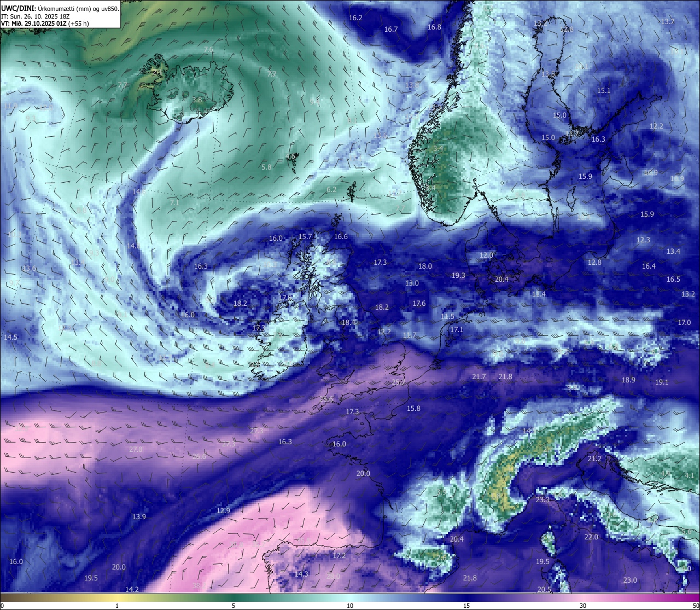The height and width of the screenshot is (610, 700).
Task: Click the 22.0 map value
Action: click(591, 537)
